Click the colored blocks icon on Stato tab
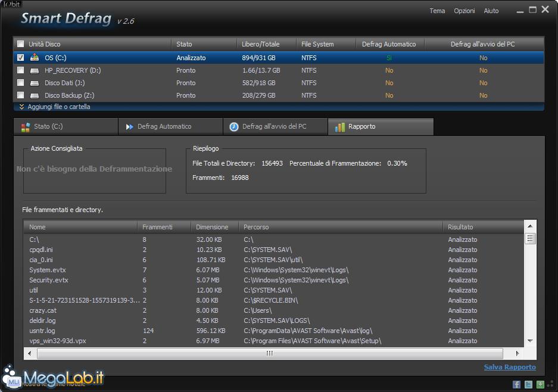Viewport: 558px width, 392px height. pyautogui.click(x=25, y=127)
